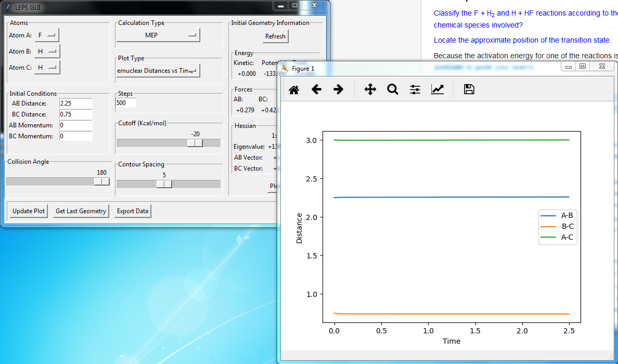Viewport: 618px width, 364px height.
Task: Open the Edit axis curve parameters icon
Action: point(437,89)
